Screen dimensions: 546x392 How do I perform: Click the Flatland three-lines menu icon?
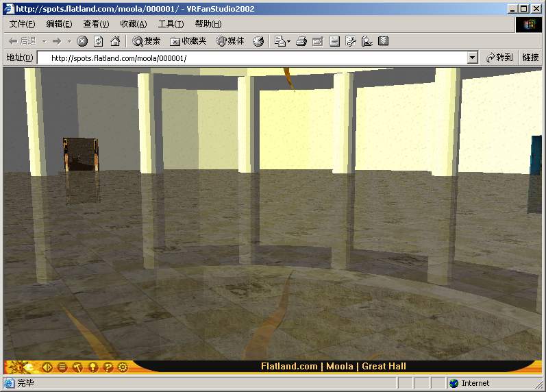coord(62,367)
